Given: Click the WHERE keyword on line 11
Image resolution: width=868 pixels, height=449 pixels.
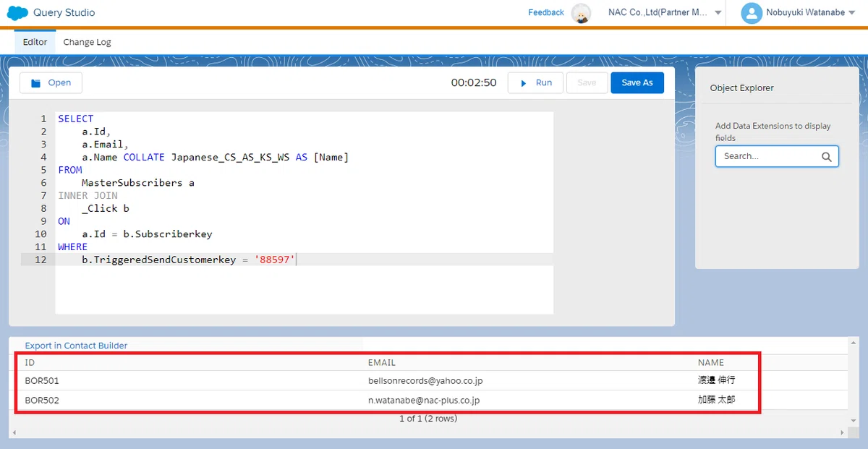Looking at the screenshot, I should pyautogui.click(x=72, y=247).
